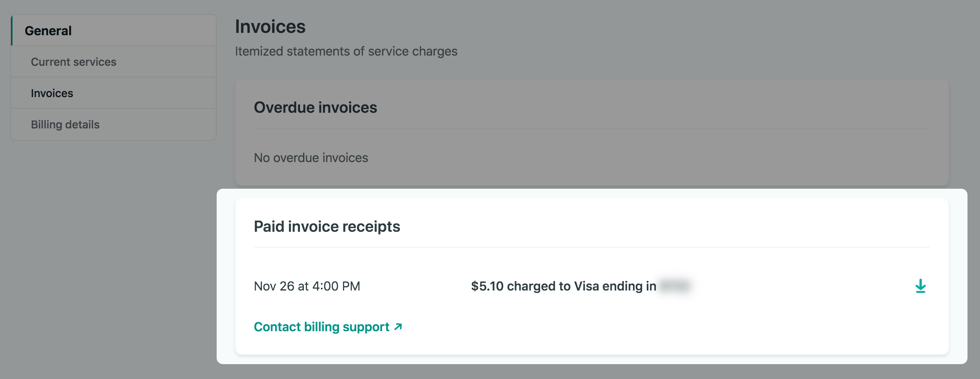Screen dimensions: 980x379
Task: Download the Nov 26 invoice receipt
Action: tap(921, 286)
